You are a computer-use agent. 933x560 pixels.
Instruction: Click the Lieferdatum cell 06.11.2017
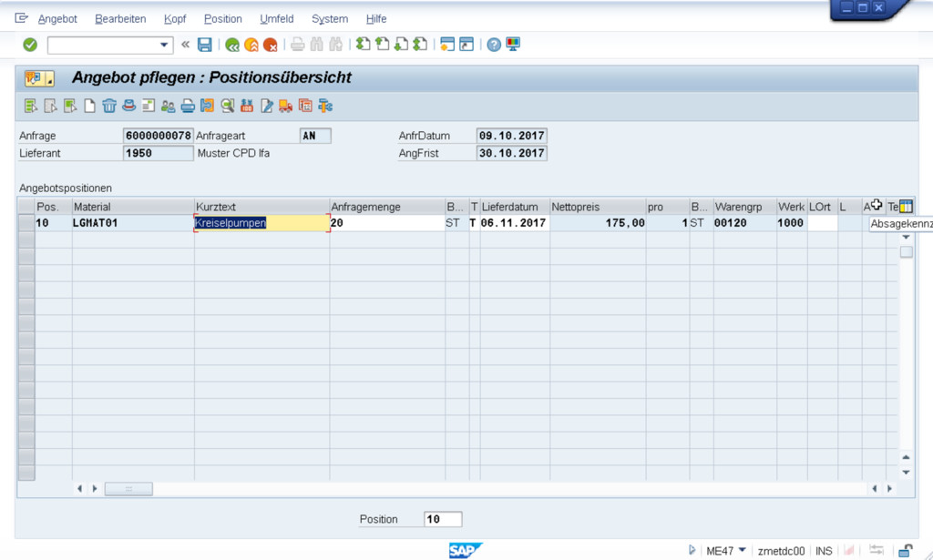click(515, 223)
